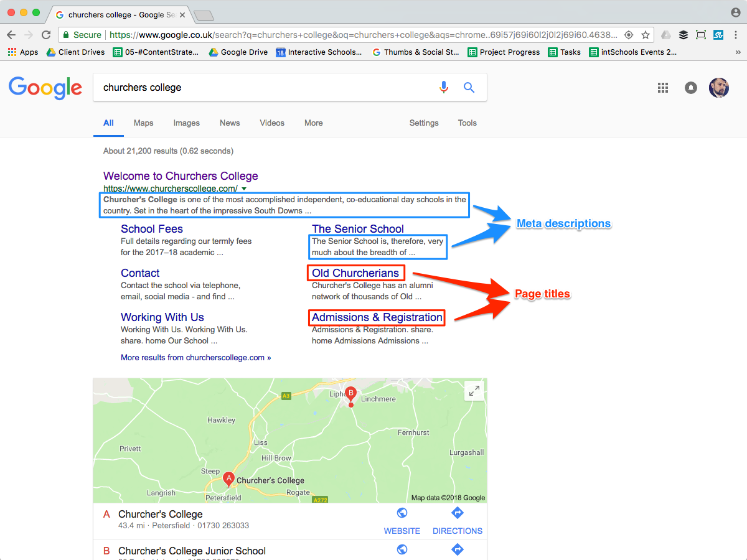Open the Tasks bookmark

(x=565, y=52)
